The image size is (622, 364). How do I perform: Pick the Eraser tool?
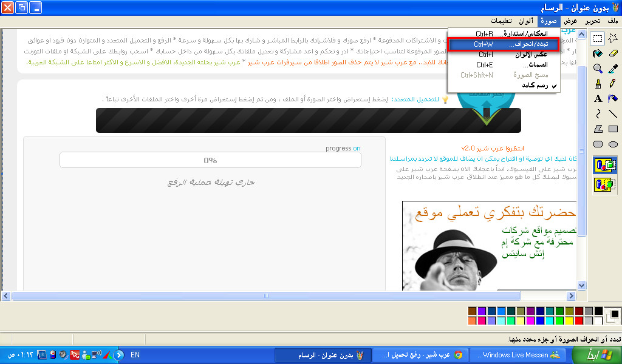(x=613, y=54)
